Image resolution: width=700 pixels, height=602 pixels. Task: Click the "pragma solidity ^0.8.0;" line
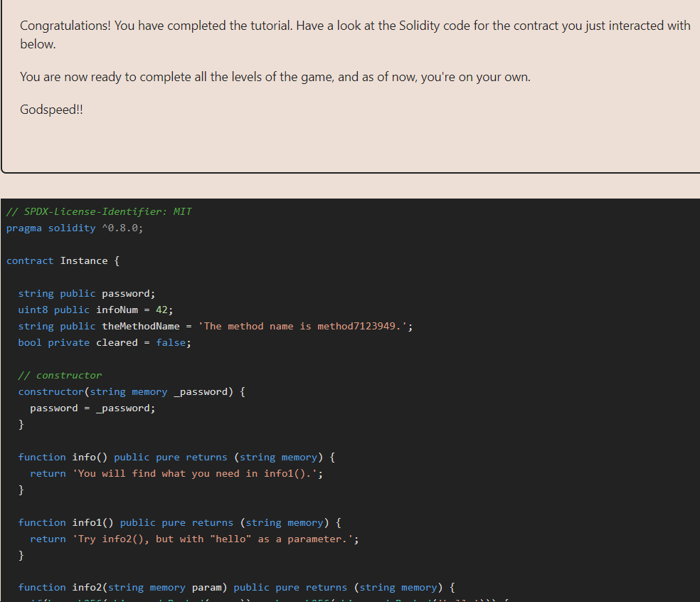pos(75,228)
